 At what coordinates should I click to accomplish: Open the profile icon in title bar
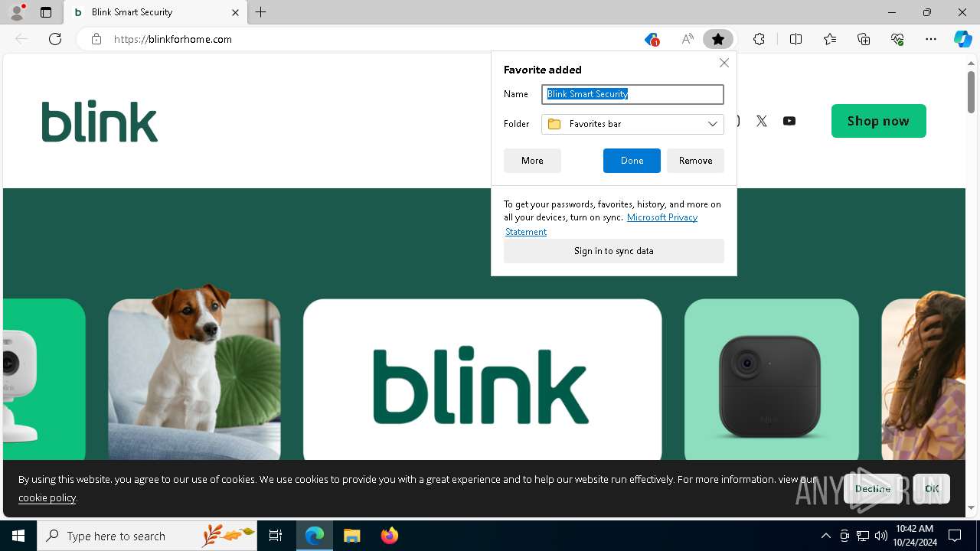[x=17, y=12]
